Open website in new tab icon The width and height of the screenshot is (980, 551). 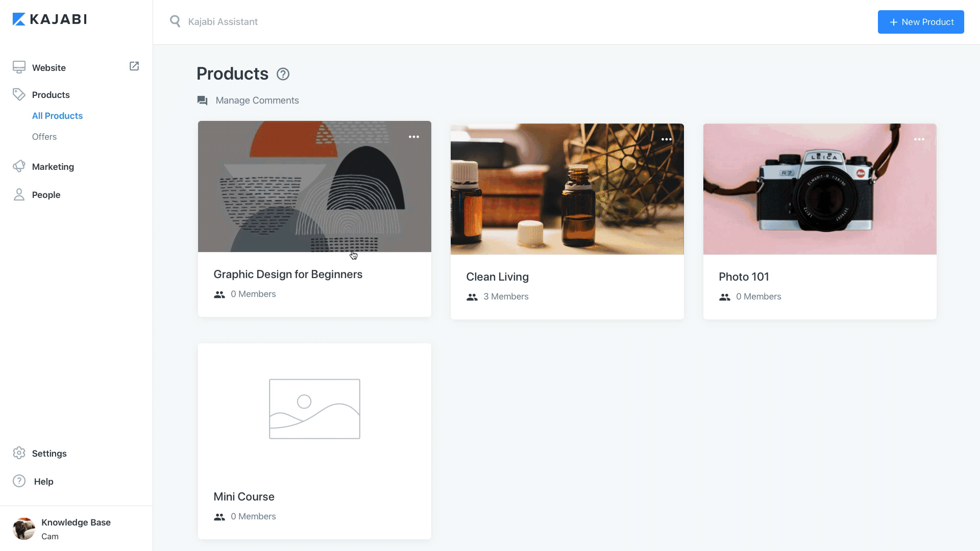coord(134,66)
